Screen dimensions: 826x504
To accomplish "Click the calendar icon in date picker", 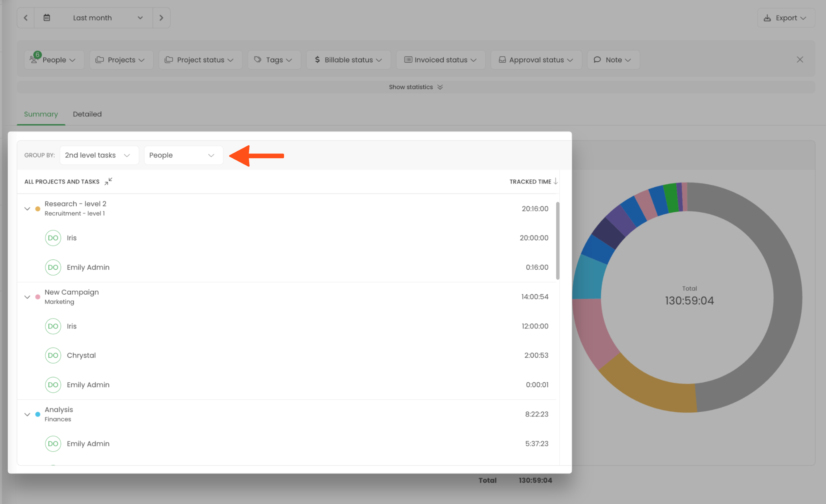I will click(x=47, y=18).
